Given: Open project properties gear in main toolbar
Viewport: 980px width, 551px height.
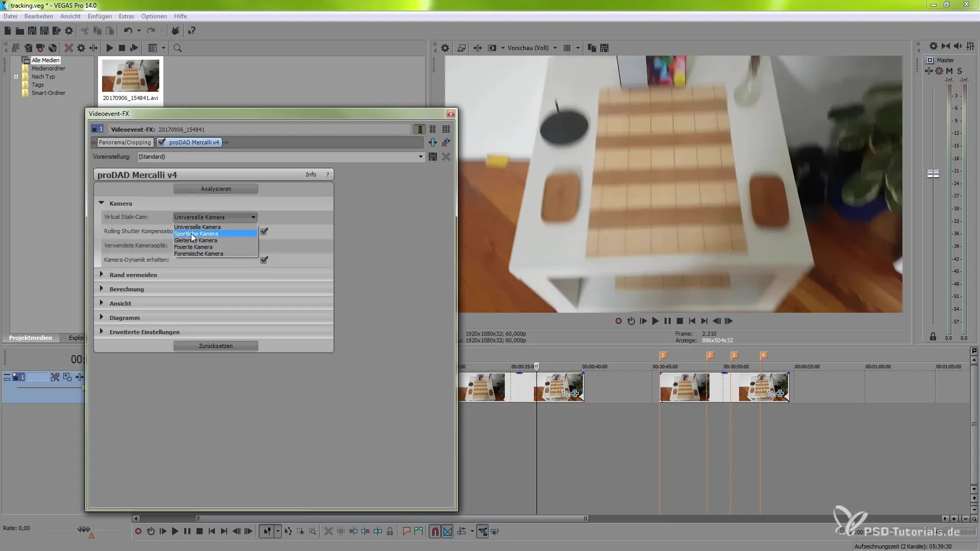Looking at the screenshot, I should [69, 31].
